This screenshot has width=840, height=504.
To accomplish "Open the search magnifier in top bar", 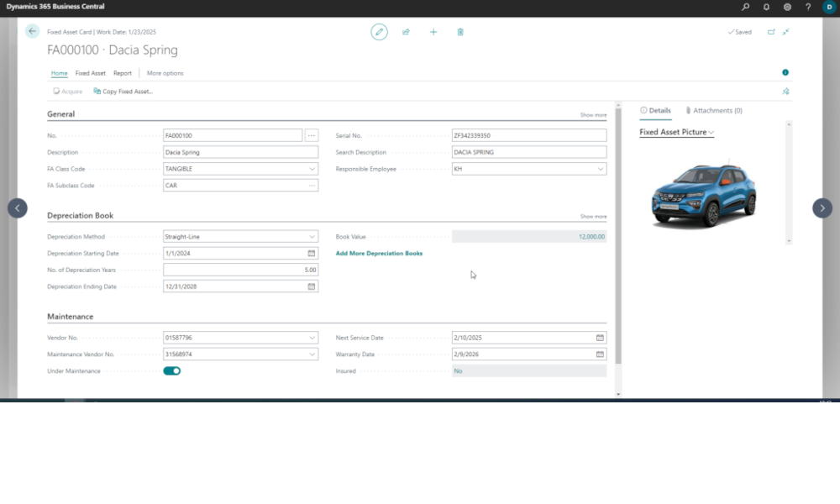I will tap(745, 7).
